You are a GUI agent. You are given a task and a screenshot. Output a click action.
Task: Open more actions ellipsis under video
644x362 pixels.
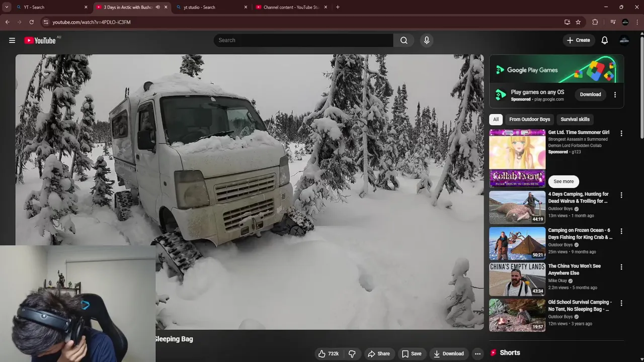477,353
